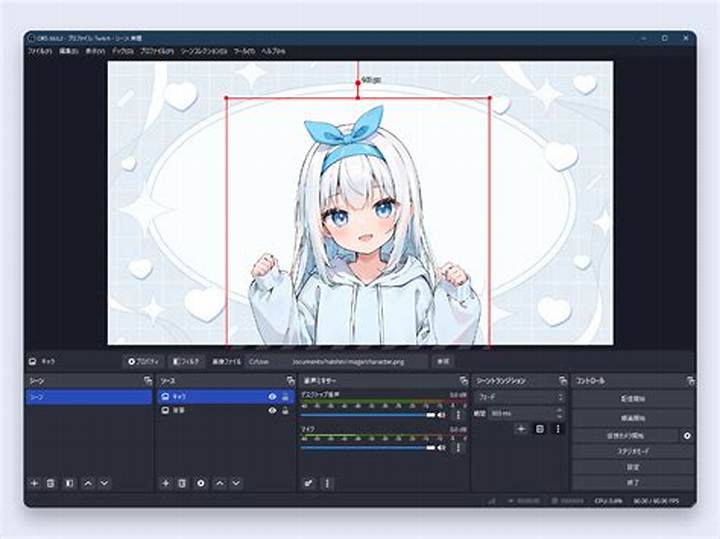Screen dimensions: 720x539
Task: Open the プロファイル (Profile) menu
Action: coord(157,51)
